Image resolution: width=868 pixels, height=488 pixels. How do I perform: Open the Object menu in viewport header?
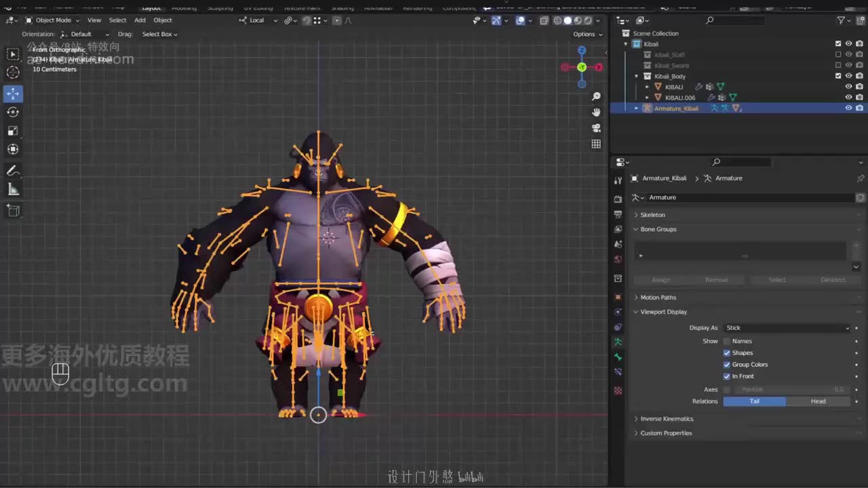[163, 20]
